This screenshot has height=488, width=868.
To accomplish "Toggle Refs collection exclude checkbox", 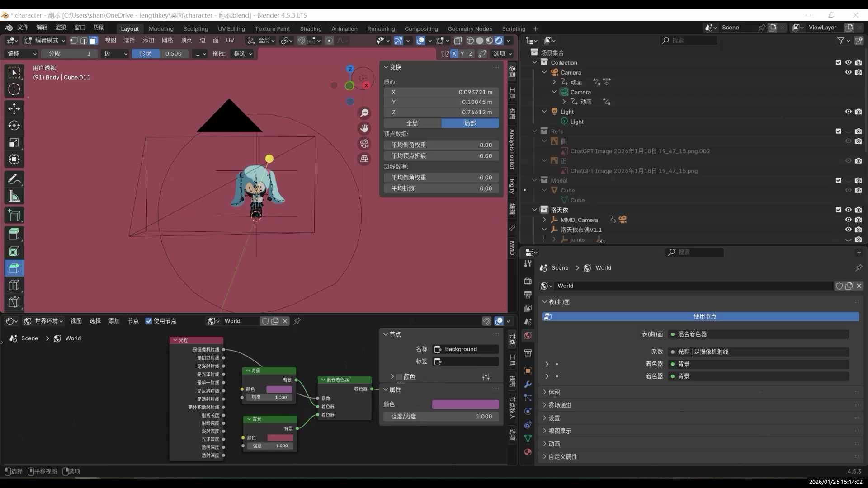I will [x=838, y=131].
